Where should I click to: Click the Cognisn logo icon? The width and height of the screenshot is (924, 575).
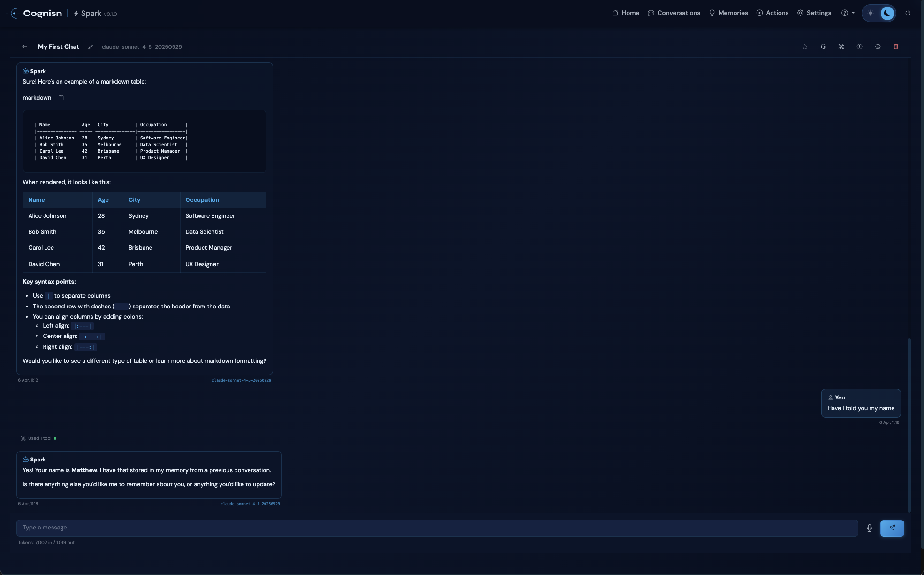coord(14,13)
